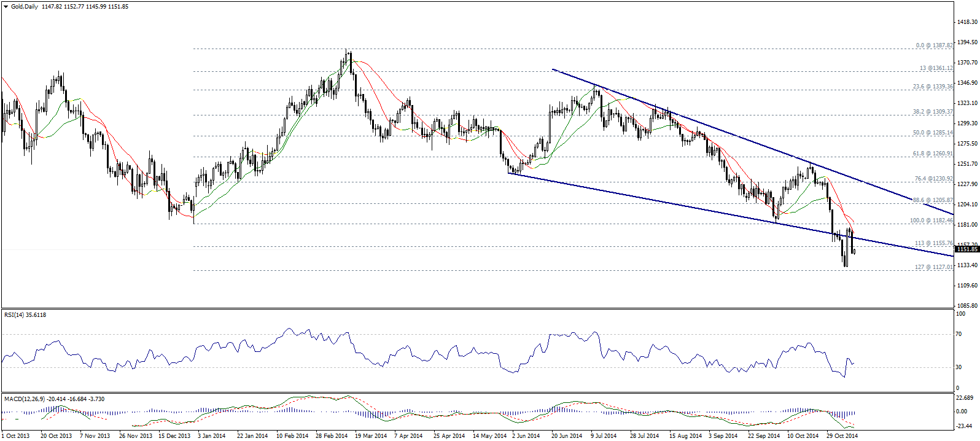980x441 pixels.
Task: Click the 28 Jul 2014 date label
Action: pyautogui.click(x=644, y=436)
